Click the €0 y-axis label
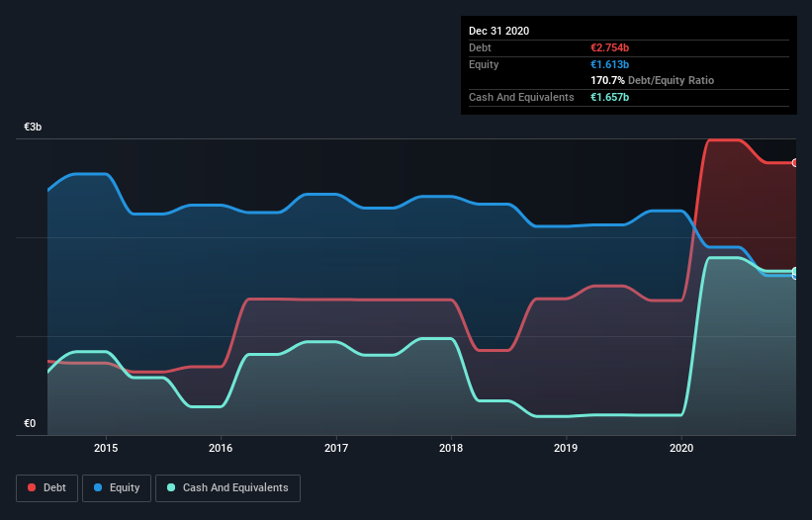This screenshot has width=812, height=520. pos(30,423)
